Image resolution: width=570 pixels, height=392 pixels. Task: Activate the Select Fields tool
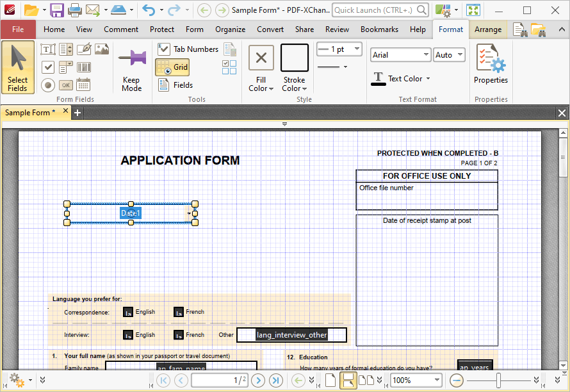(x=18, y=67)
